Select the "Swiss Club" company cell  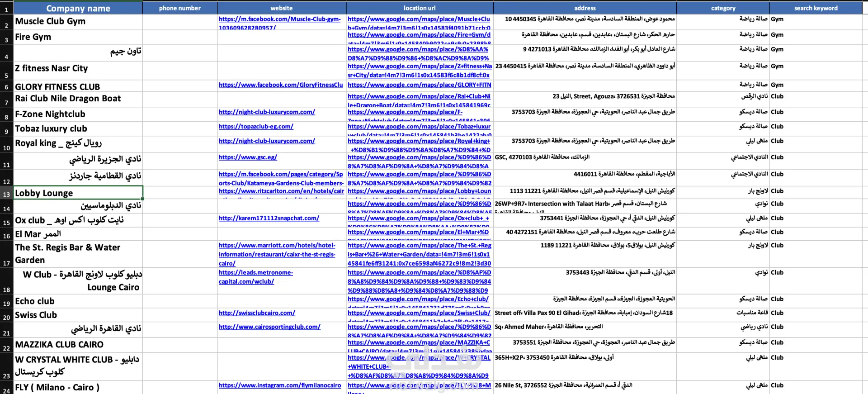pyautogui.click(x=78, y=315)
